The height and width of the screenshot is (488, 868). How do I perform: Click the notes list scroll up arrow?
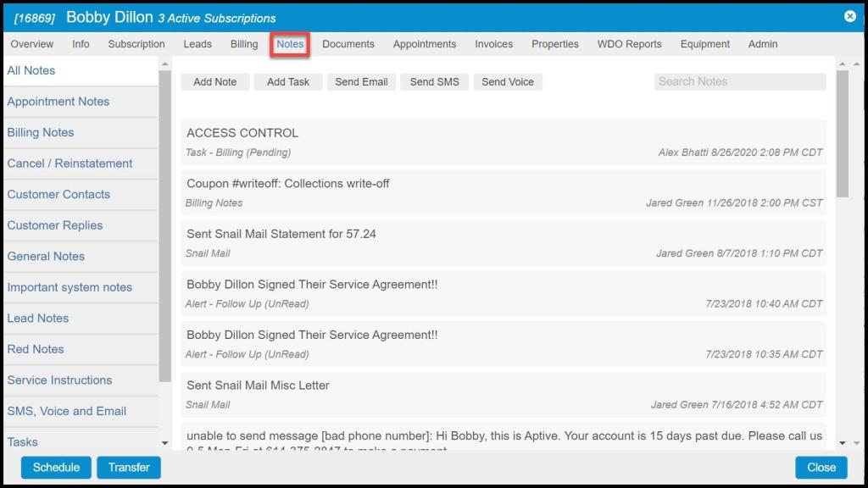[843, 64]
